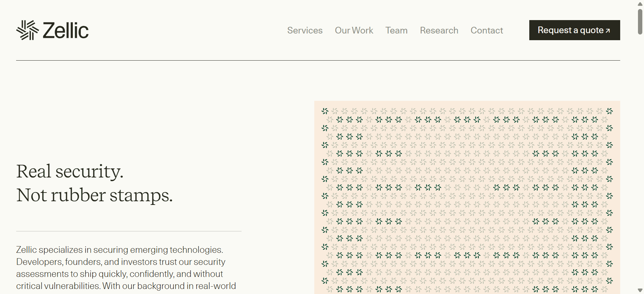
Task: Click the scrollbar down arrow
Action: click(x=640, y=290)
